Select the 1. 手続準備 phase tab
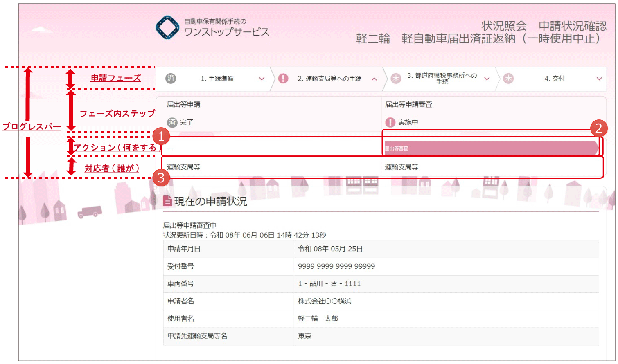Screen dimensions: 618x364 click(x=217, y=79)
